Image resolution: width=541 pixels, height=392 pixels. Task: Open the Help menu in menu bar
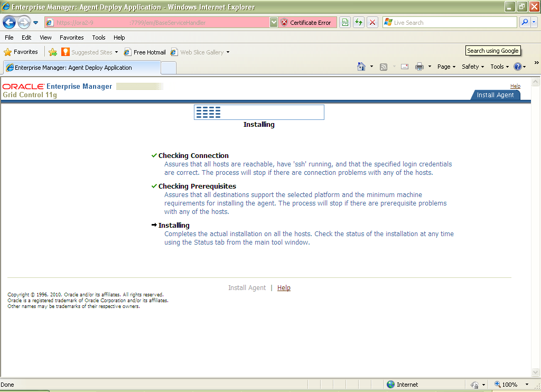point(119,38)
